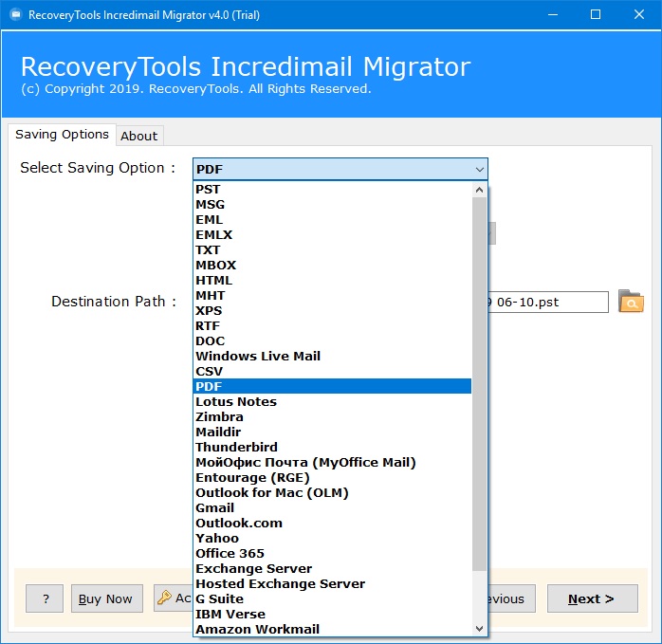The width and height of the screenshot is (662, 644).
Task: Browse destination folder with the folder icon
Action: pos(631,302)
